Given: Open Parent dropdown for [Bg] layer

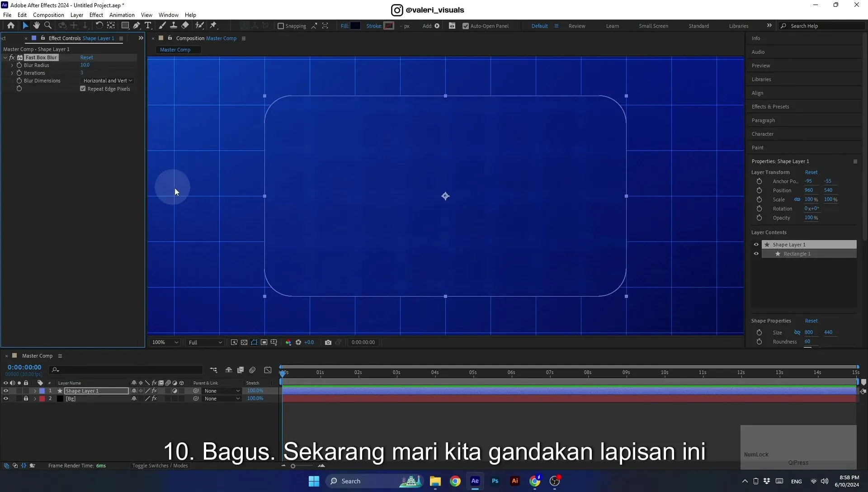Looking at the screenshot, I should click(x=222, y=399).
